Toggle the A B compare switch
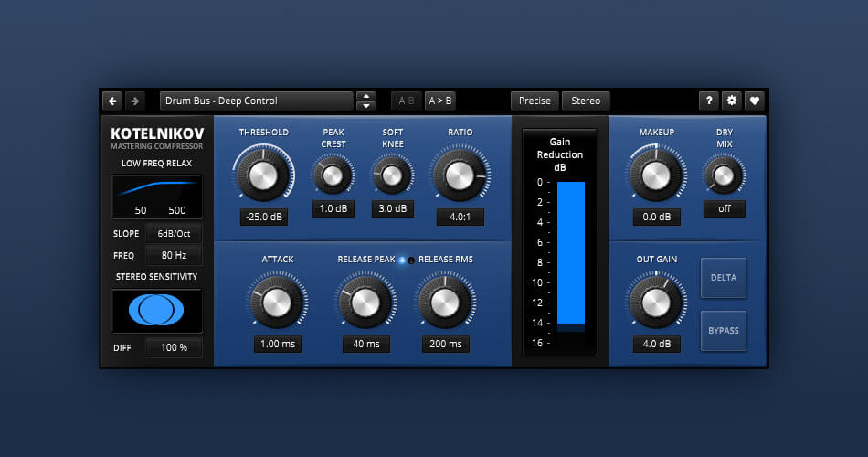The height and width of the screenshot is (457, 868). [407, 101]
